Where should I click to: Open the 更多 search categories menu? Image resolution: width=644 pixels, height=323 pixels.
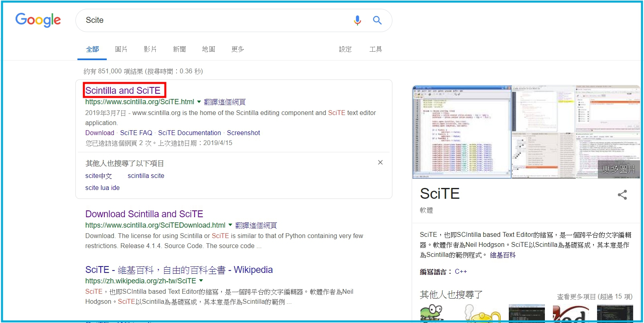pyautogui.click(x=238, y=49)
